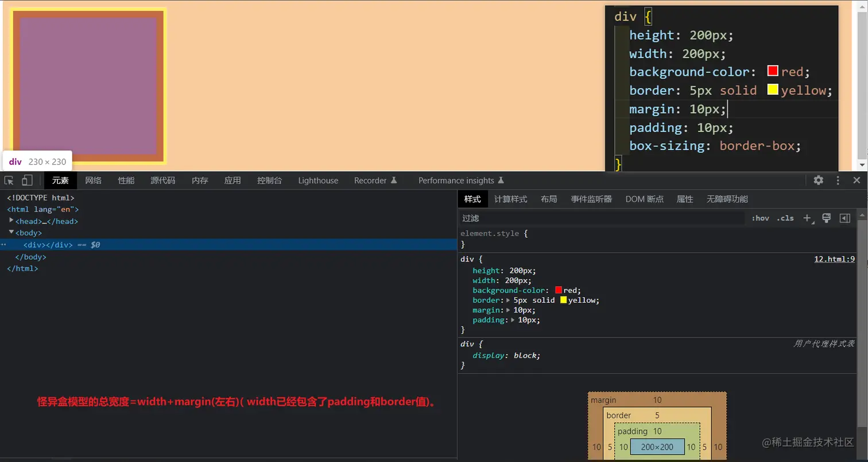
Task: Click the red swatch in code editor
Action: pos(773,71)
